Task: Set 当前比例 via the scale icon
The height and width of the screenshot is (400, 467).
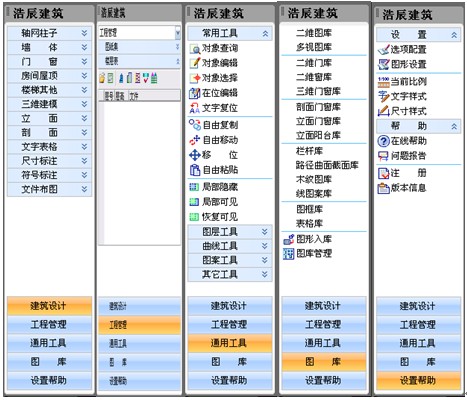Action: pos(384,82)
